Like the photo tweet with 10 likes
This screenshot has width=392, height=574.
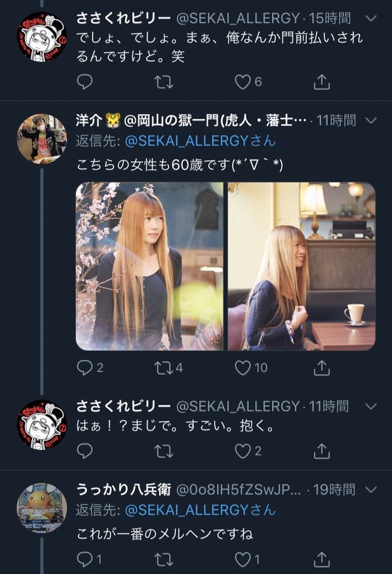coord(251,367)
